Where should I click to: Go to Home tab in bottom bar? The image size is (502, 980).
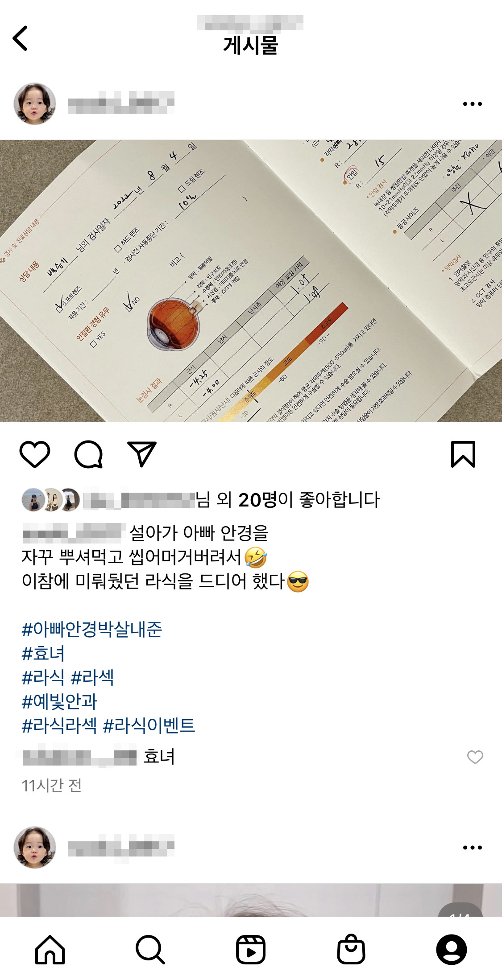point(50,950)
